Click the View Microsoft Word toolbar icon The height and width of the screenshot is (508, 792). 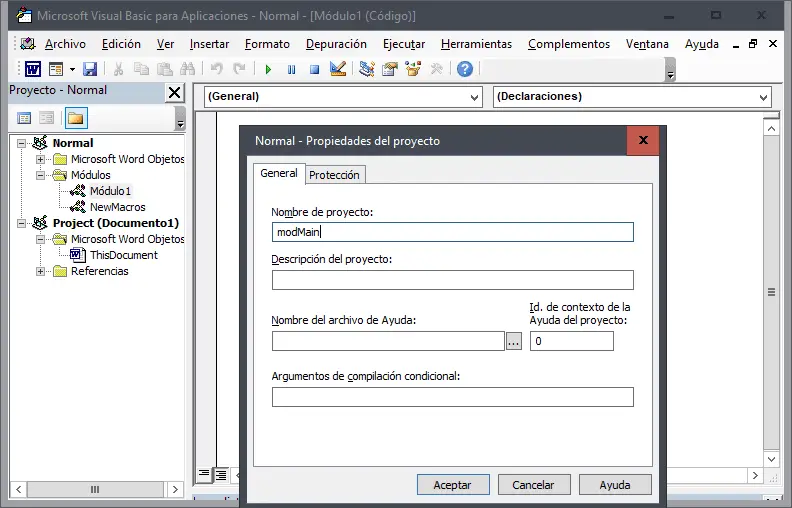point(33,69)
